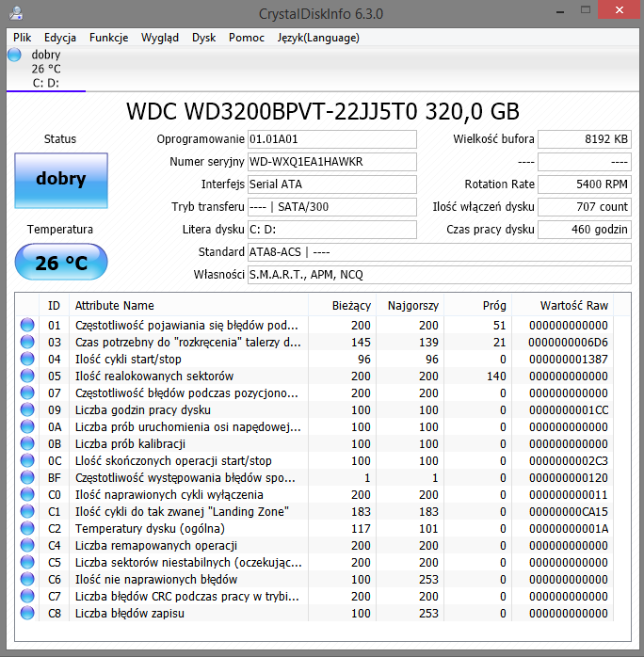Click status orb for attribute C8 row
The image size is (644, 657).
[27, 613]
